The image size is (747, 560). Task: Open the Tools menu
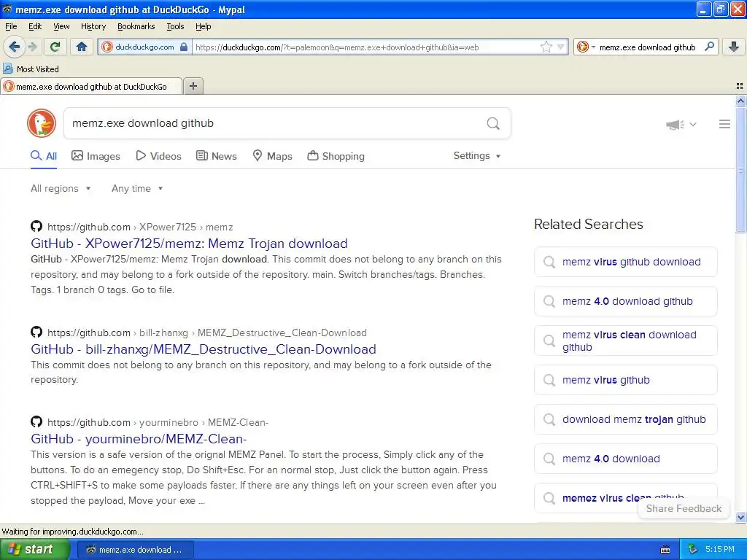tap(175, 26)
